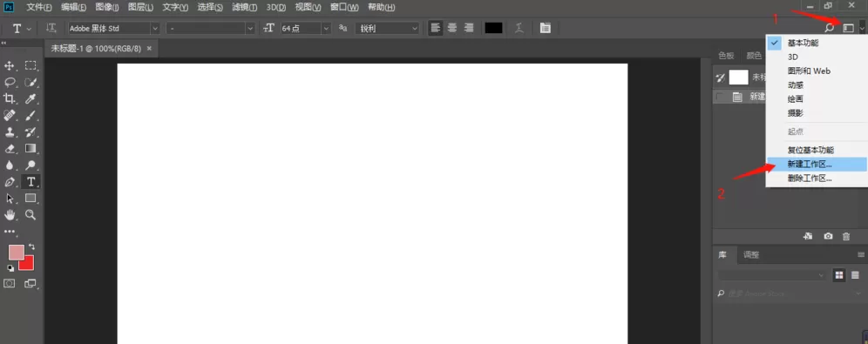This screenshot has width=868, height=344.
Task: Select the Gradient tool
Action: click(x=31, y=148)
